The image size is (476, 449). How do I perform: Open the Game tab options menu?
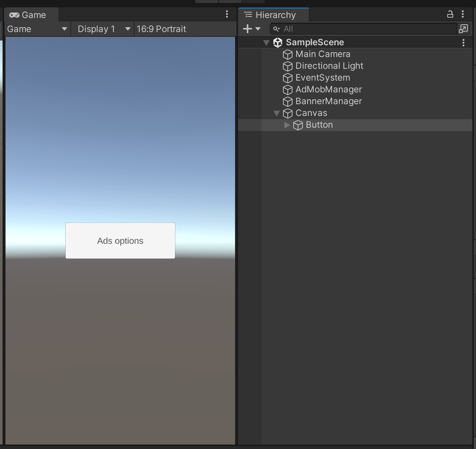coord(227,14)
